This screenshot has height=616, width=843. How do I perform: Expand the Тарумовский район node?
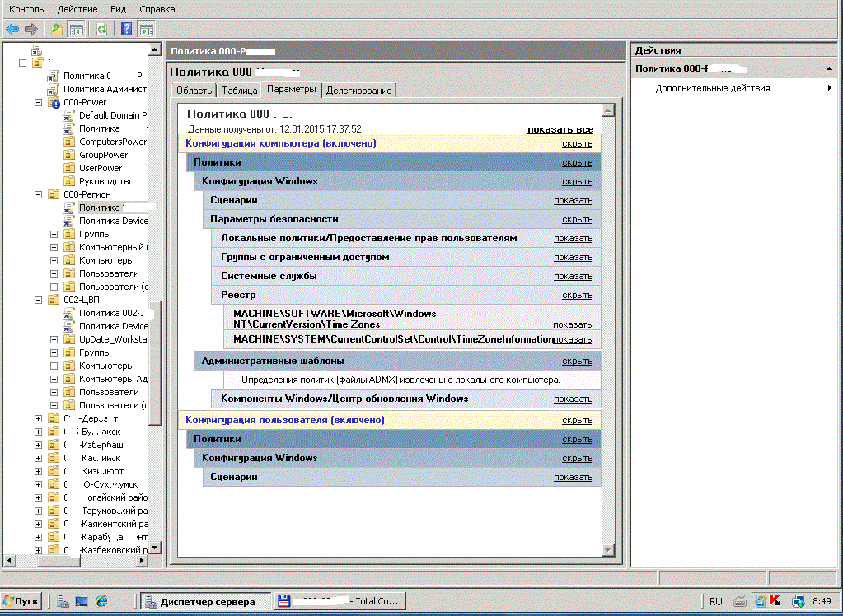pyautogui.click(x=38, y=511)
